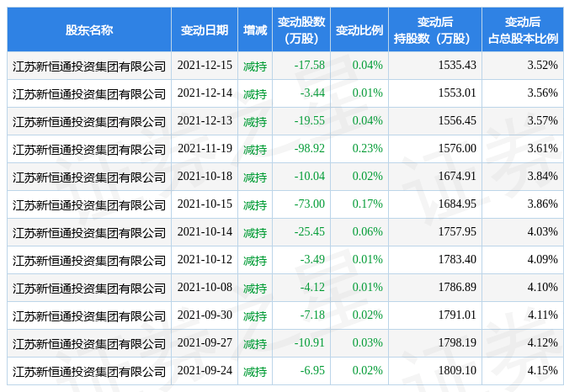This screenshot has height=392, width=564.
Task: Click the share change value -25.45
Action: 309,231
